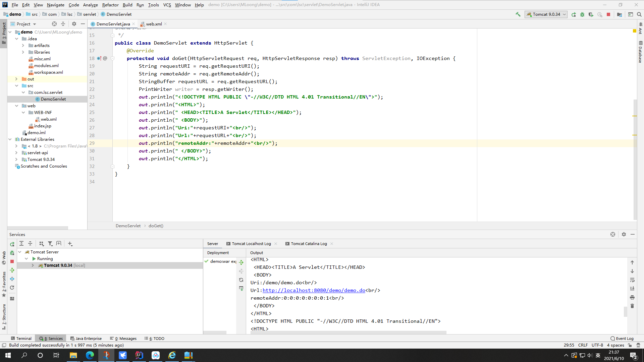Expand the libraries folder

pos(23,52)
